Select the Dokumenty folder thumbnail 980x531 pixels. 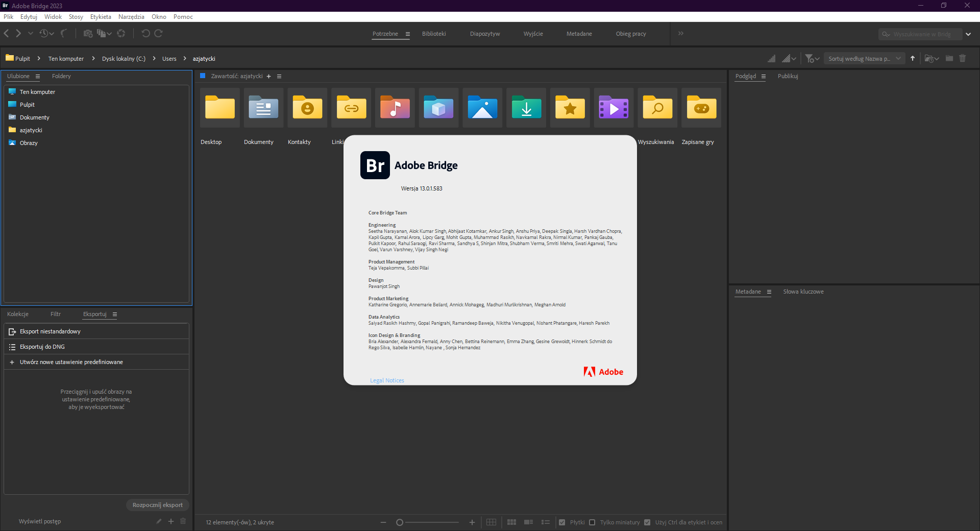(263, 108)
